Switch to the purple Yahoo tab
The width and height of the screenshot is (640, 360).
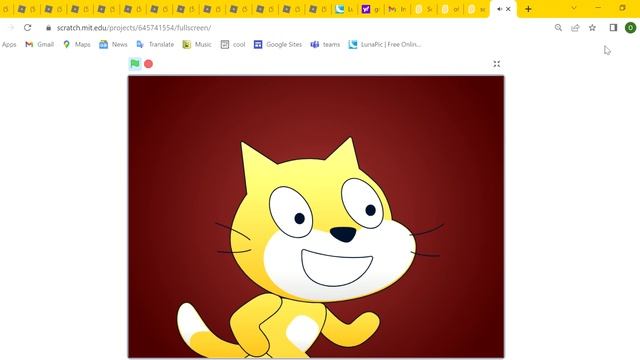pos(370,9)
